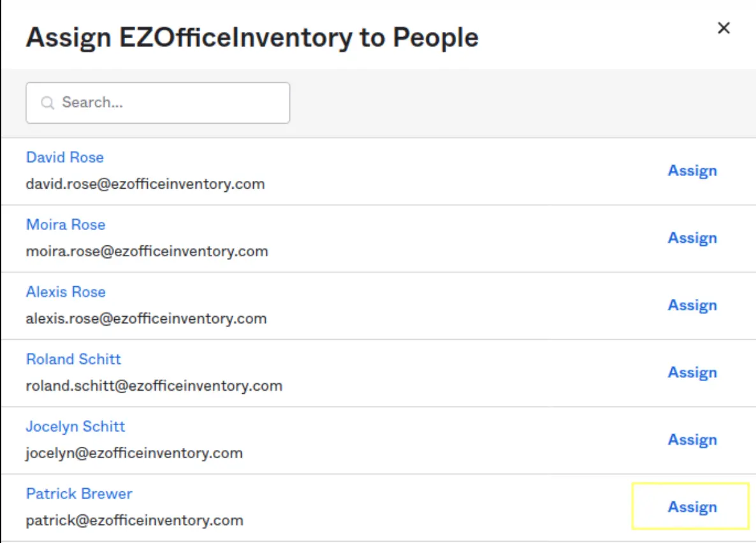Assign the app to Alexis Rose
Viewport: 756px width, 543px height.
[692, 305]
